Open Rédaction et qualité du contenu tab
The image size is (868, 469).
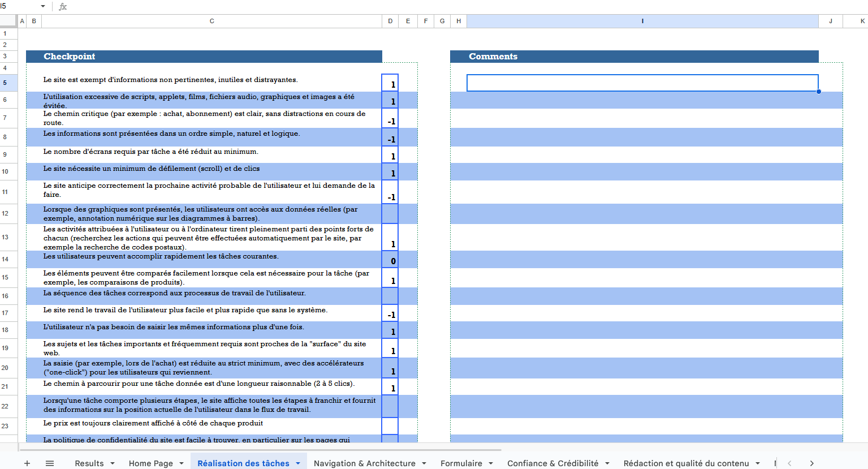[686, 463]
